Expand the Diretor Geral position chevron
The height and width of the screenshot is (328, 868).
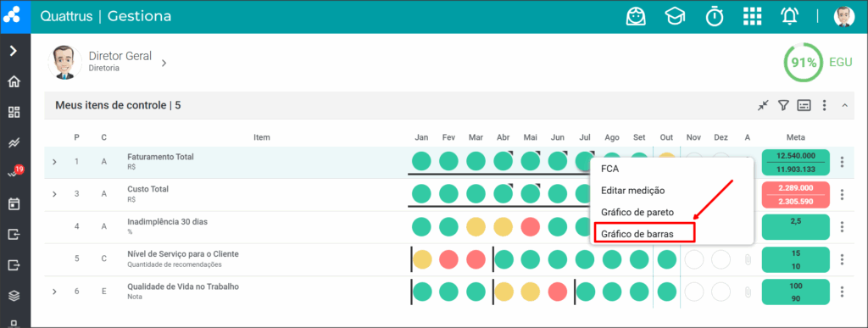point(164,63)
